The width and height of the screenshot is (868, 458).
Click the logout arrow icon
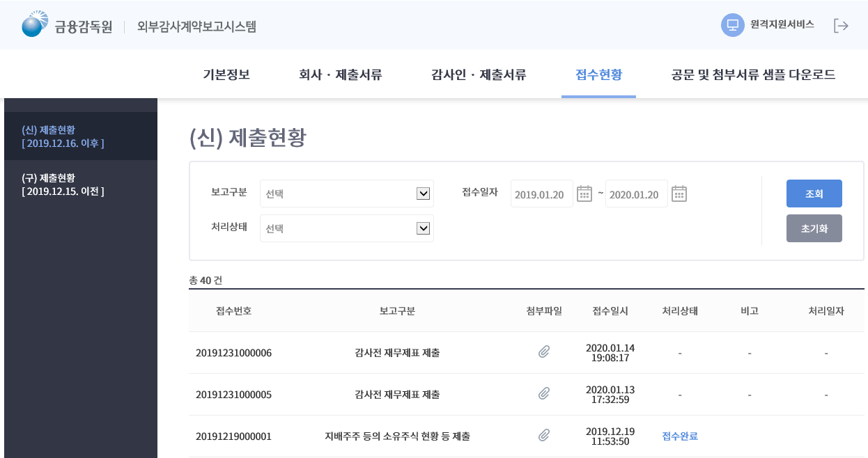pyautogui.click(x=841, y=26)
